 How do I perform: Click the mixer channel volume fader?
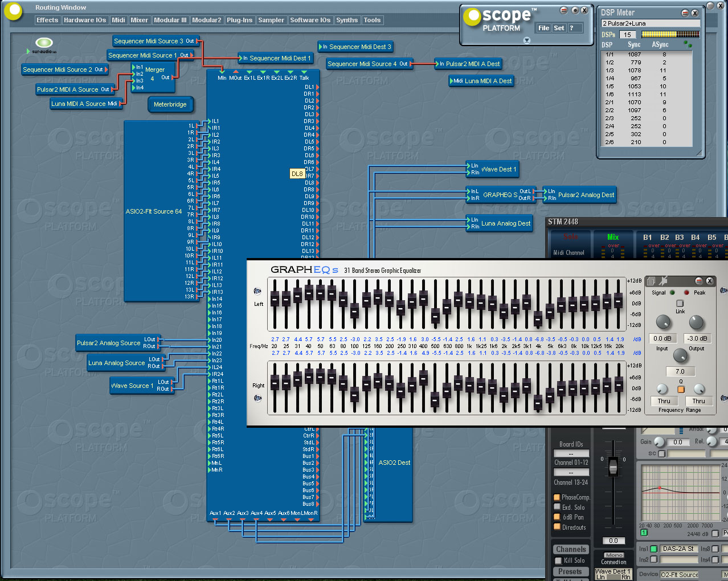coord(613,467)
